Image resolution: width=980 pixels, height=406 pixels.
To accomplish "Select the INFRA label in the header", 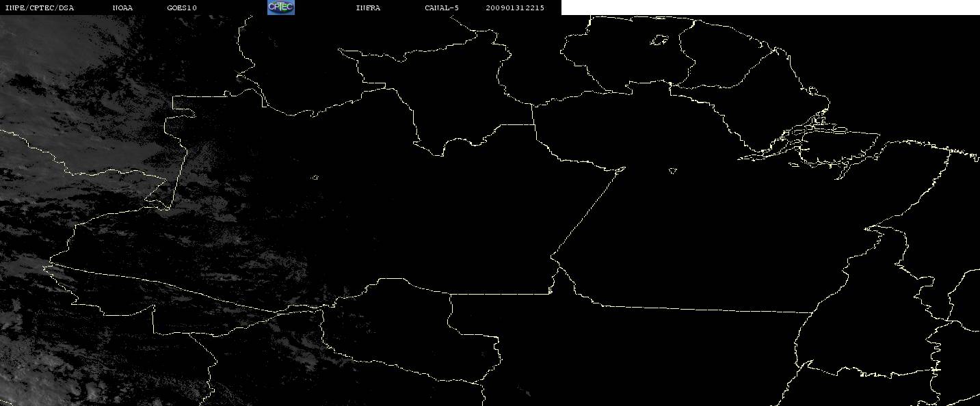I will pyautogui.click(x=368, y=8).
